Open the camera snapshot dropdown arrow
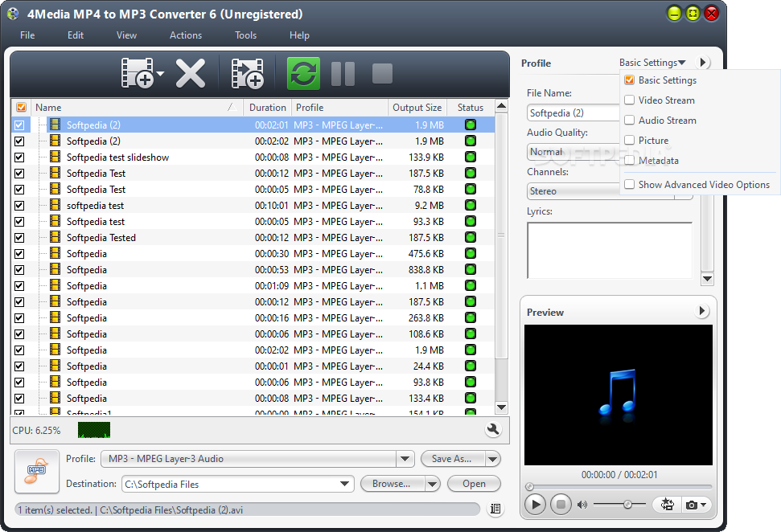Viewport: 781px width, 532px height. coord(703,505)
